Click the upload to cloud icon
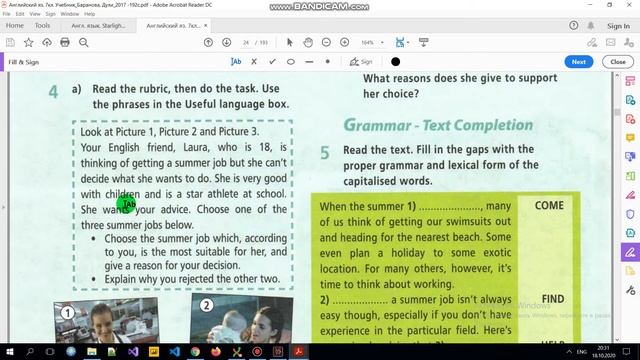640x360 pixels. (47, 42)
